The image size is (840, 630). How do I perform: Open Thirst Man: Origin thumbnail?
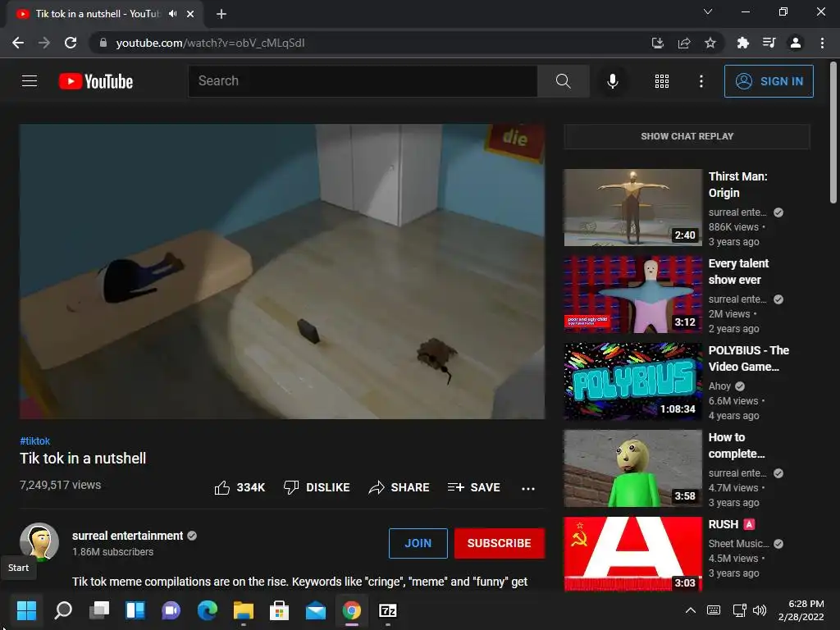[632, 208]
